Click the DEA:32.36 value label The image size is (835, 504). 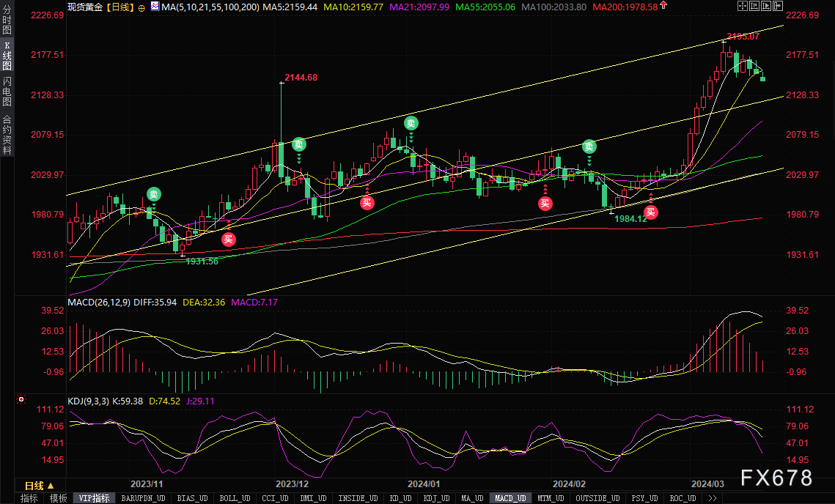click(x=203, y=302)
